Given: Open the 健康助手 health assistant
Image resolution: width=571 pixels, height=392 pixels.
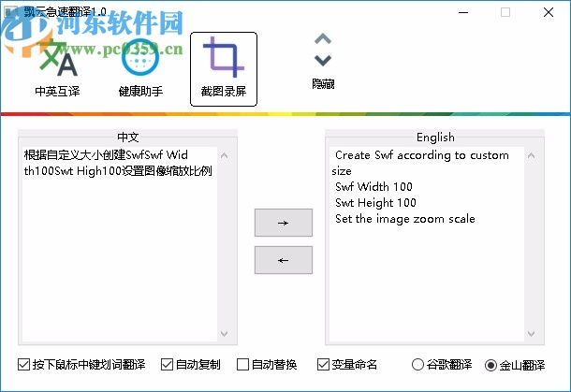Looking at the screenshot, I should tap(140, 68).
